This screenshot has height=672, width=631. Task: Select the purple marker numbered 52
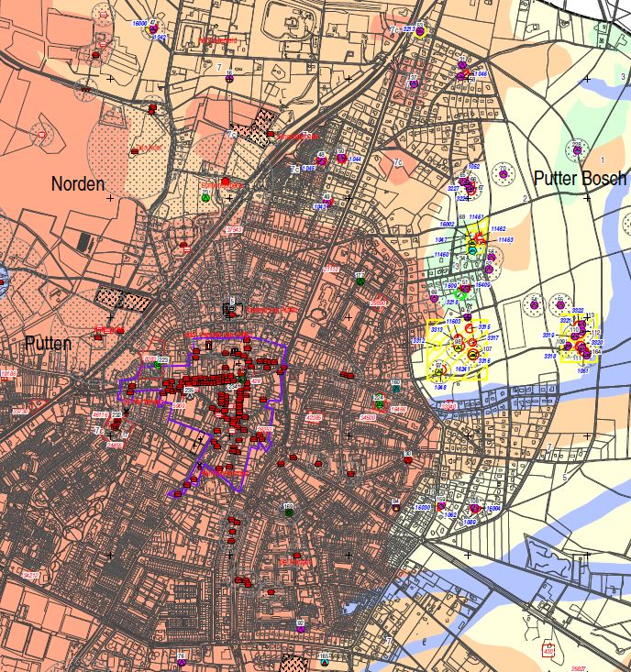489,269
